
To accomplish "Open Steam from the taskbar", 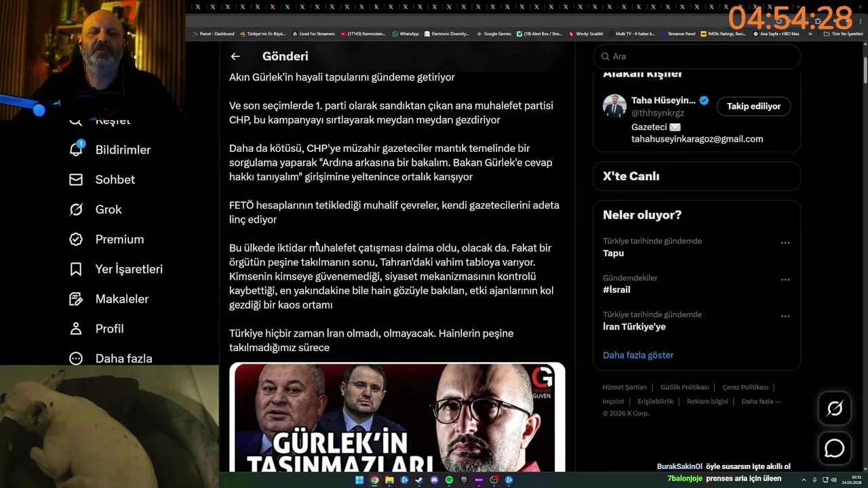I will (x=419, y=480).
